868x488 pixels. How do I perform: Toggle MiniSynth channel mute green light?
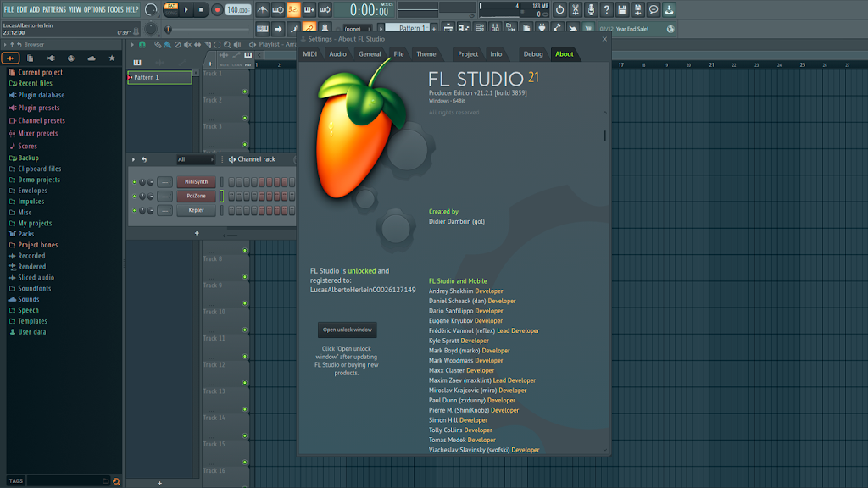[x=134, y=182]
